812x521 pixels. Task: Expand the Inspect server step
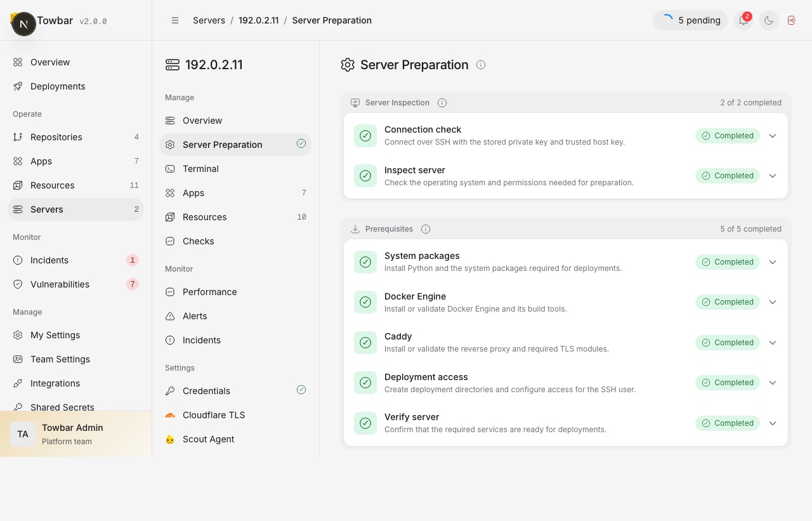(x=773, y=176)
